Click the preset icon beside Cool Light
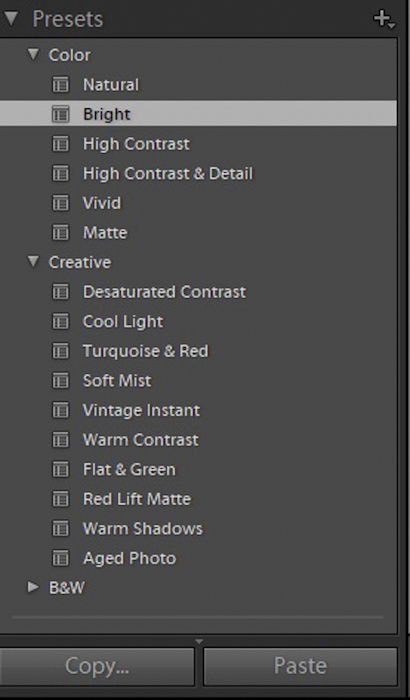The image size is (410, 700). click(x=60, y=321)
